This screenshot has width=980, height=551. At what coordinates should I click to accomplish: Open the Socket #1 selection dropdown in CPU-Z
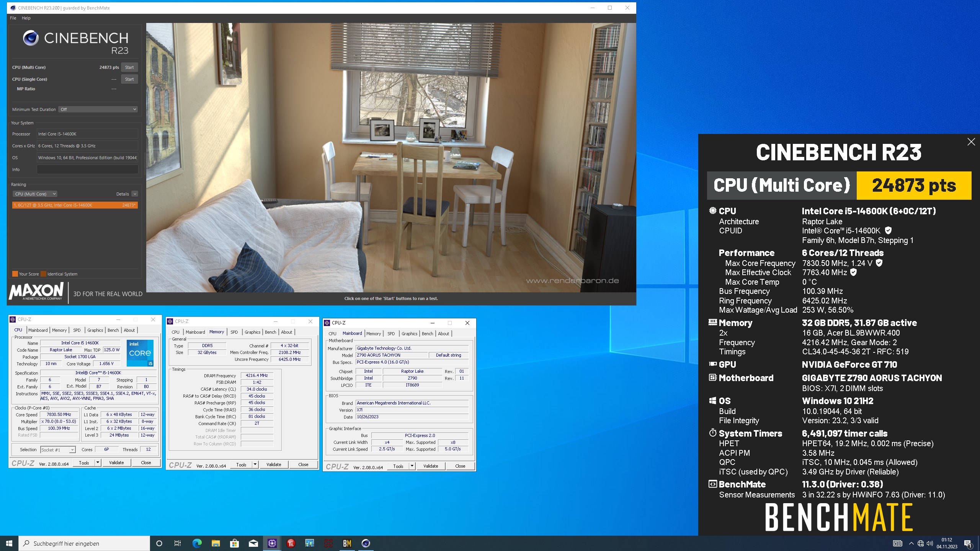pyautogui.click(x=58, y=450)
